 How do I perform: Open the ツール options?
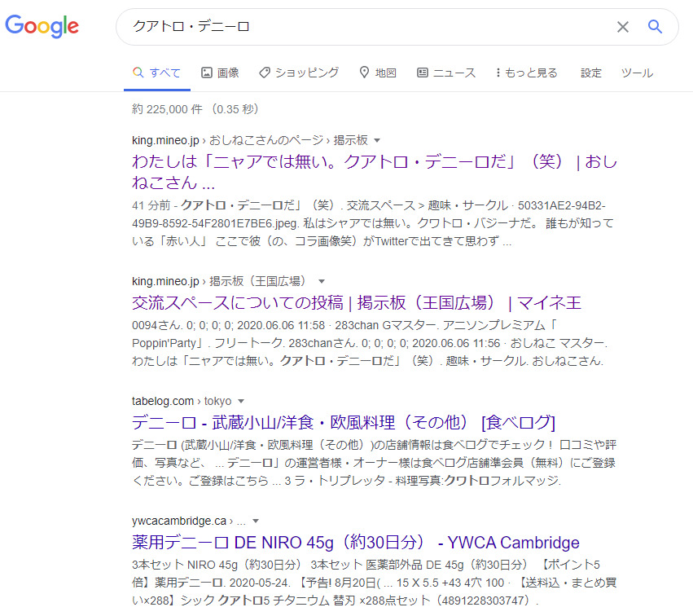coord(637,73)
